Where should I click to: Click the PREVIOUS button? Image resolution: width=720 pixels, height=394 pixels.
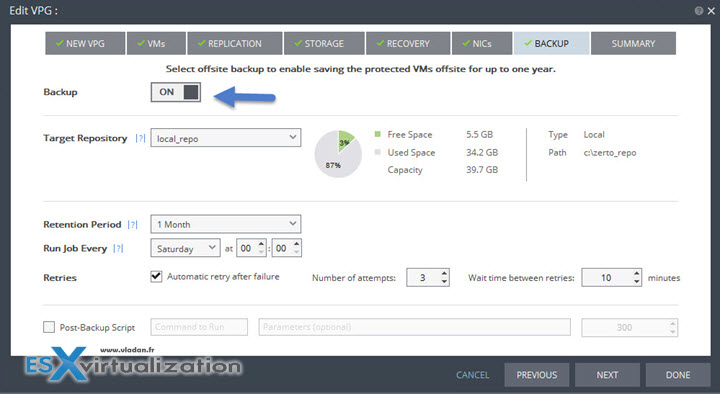point(537,375)
